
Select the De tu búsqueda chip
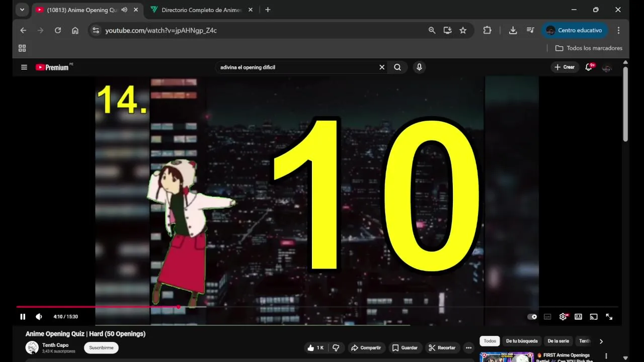point(522,341)
